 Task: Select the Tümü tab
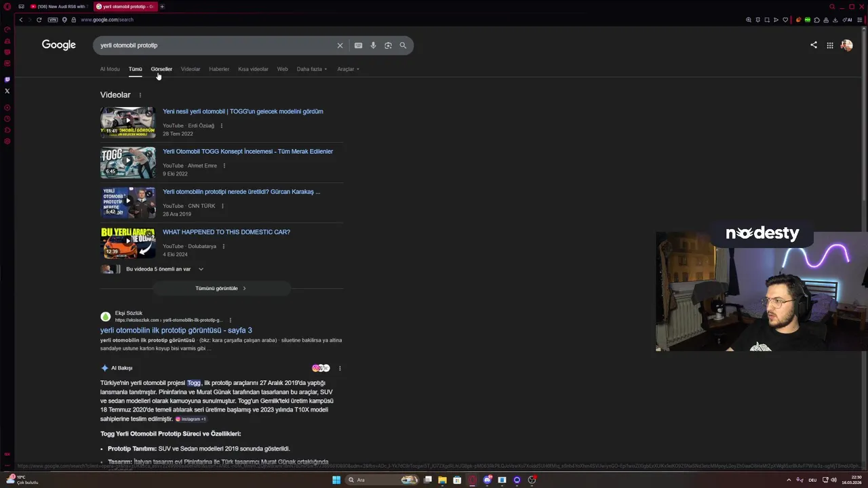click(136, 69)
